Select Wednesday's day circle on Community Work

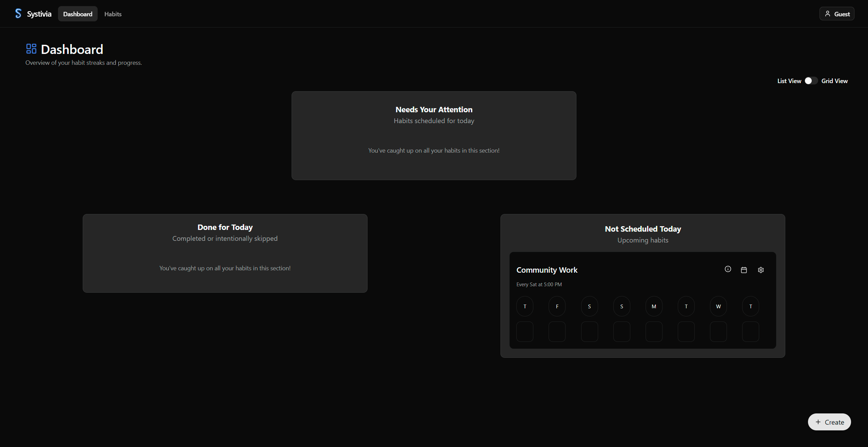coord(718,306)
